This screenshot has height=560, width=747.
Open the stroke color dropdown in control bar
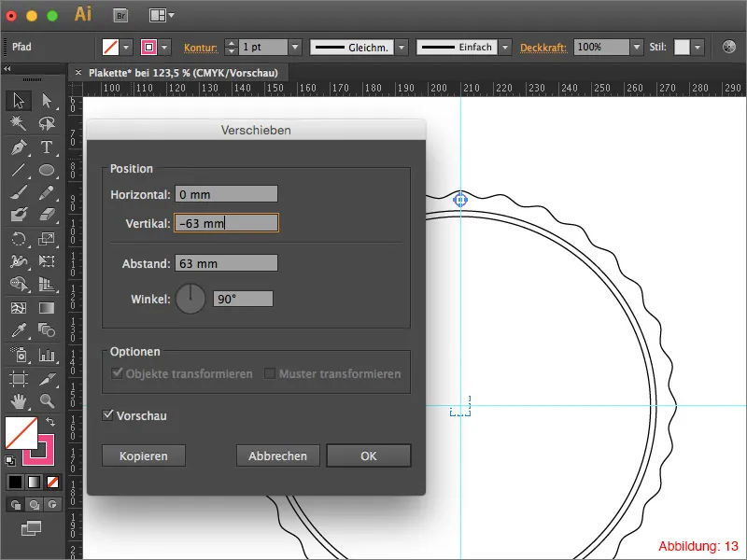point(164,48)
